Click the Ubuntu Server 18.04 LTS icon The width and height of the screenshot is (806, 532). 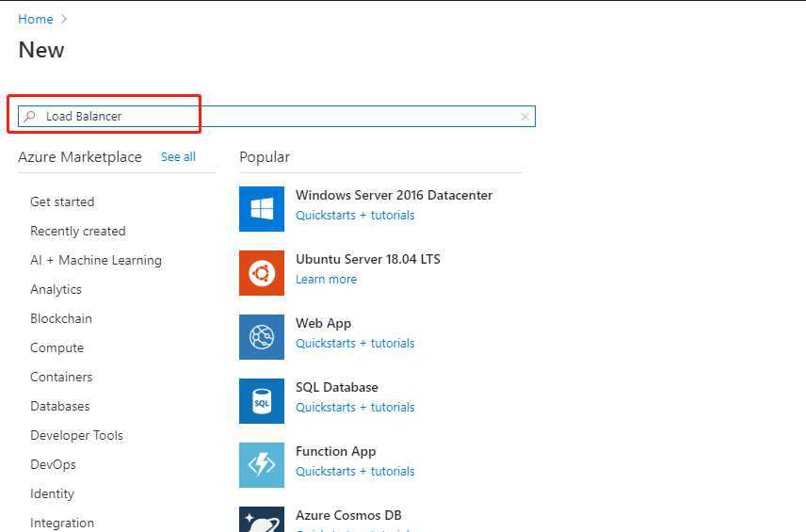(x=262, y=273)
